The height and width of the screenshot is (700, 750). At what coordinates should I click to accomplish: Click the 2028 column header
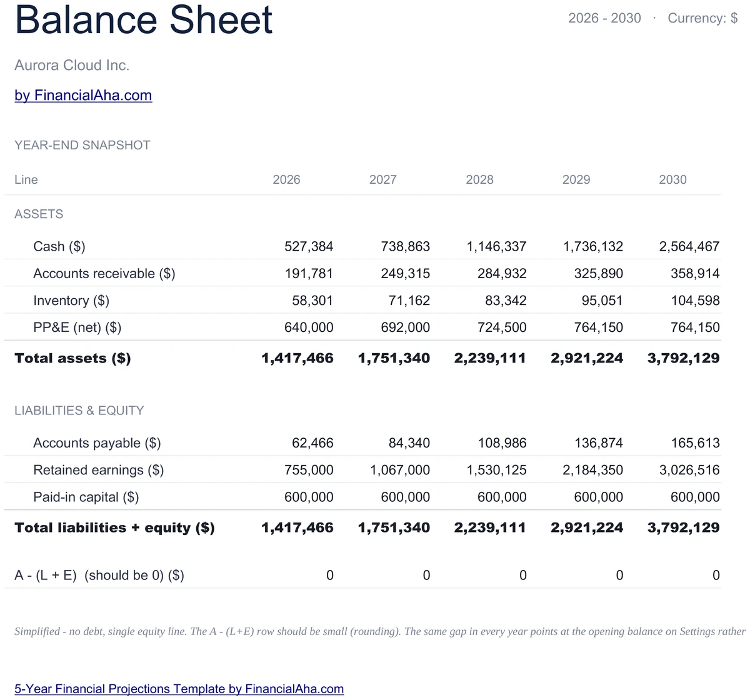point(479,179)
